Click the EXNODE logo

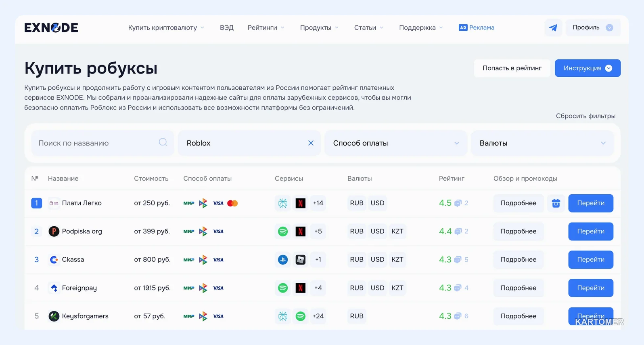(51, 27)
